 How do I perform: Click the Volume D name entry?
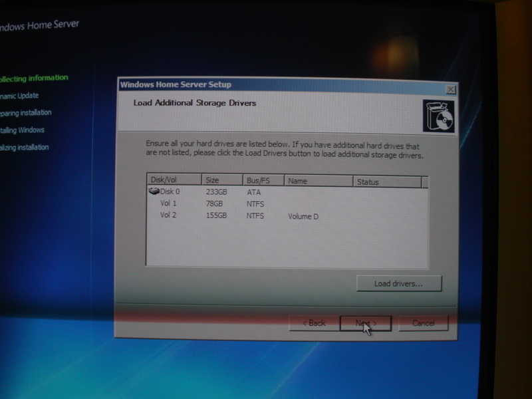(x=303, y=217)
